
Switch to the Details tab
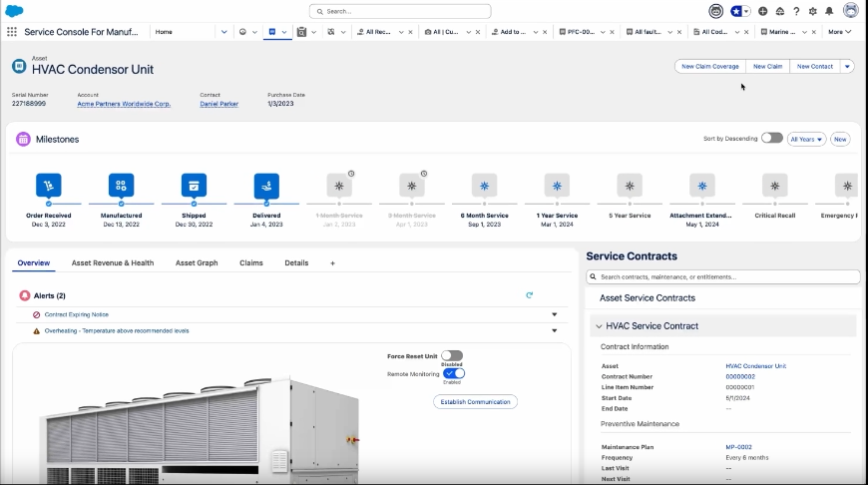pyautogui.click(x=296, y=263)
